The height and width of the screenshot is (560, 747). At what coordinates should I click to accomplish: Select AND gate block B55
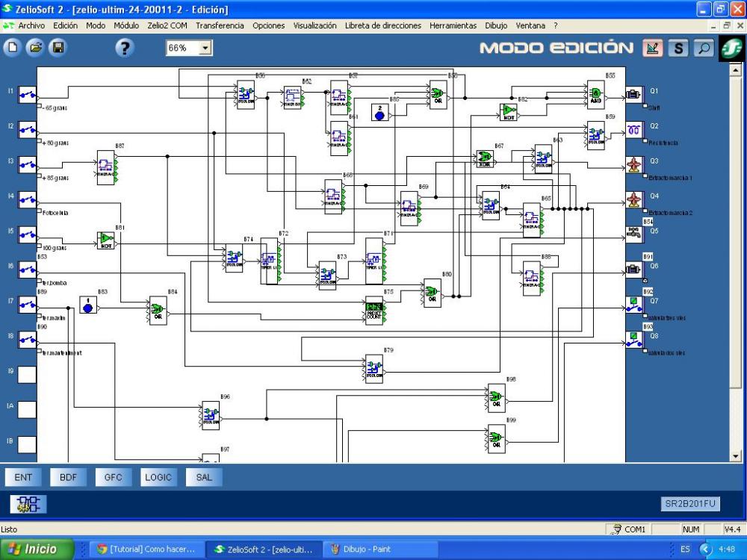pos(595,95)
